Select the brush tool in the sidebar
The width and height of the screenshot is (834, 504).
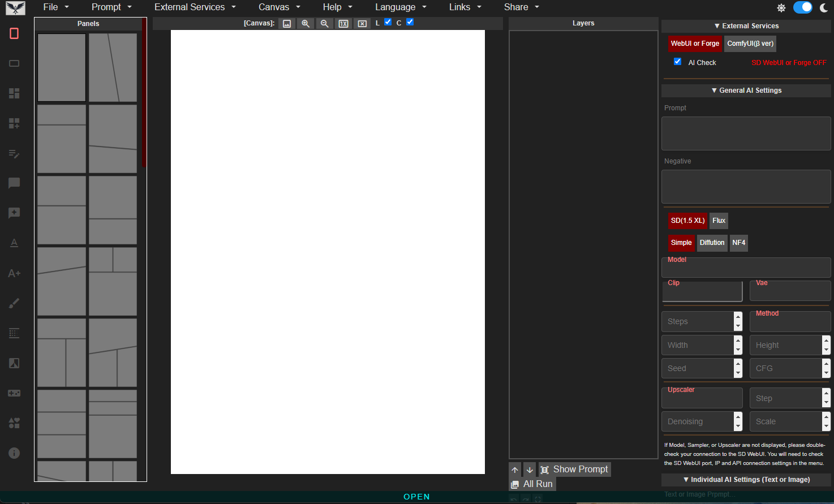pyautogui.click(x=14, y=303)
